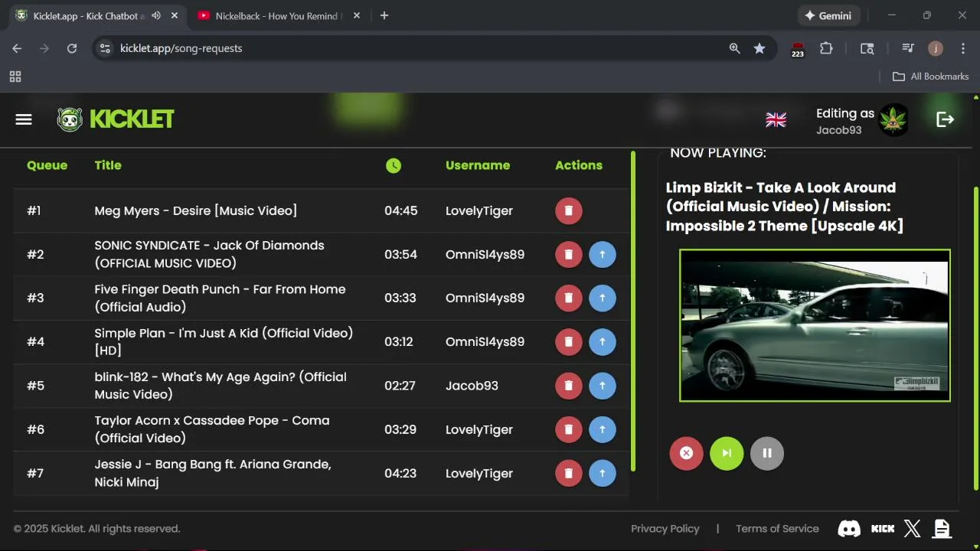Click the Username column header
This screenshot has width=980, height=551.
point(478,165)
